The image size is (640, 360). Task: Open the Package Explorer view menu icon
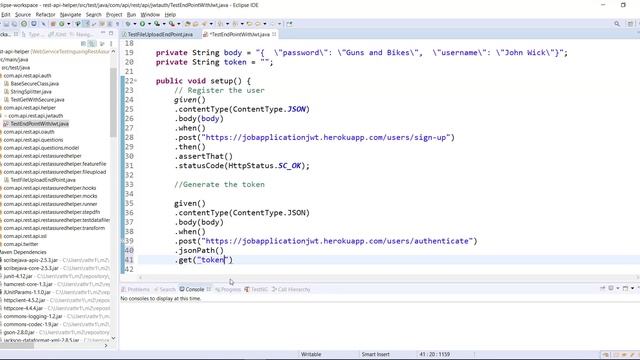click(111, 44)
